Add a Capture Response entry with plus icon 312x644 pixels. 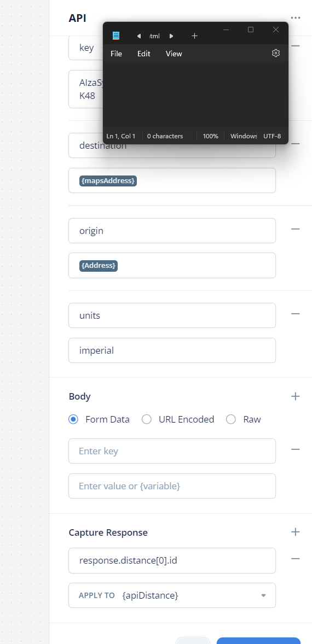295,532
